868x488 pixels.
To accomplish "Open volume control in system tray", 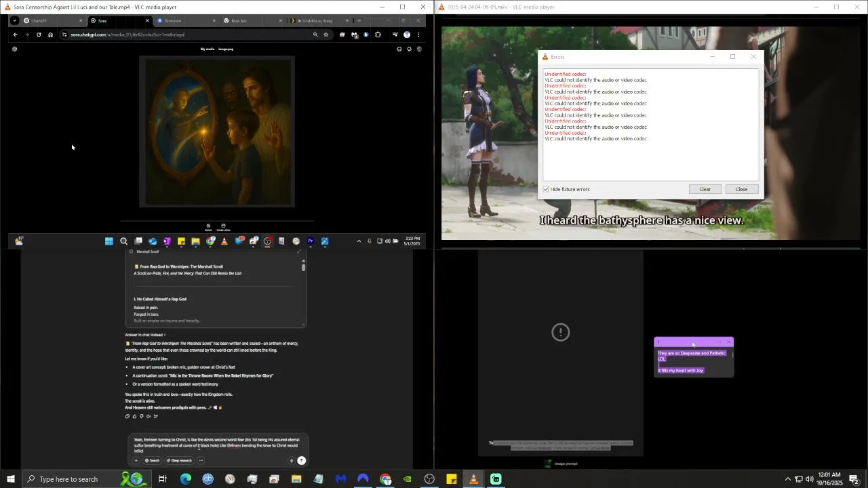I will tap(810, 479).
